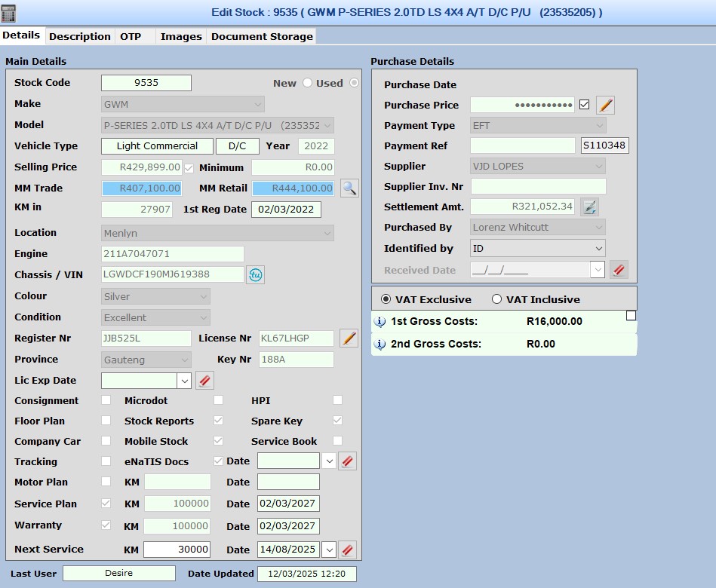
Task: Toggle the Purchase Price visibility checkbox
Action: click(x=584, y=105)
